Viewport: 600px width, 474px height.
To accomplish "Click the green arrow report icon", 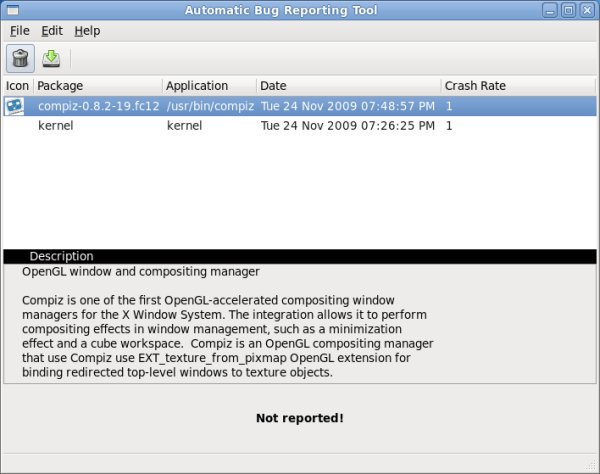I will 51,59.
